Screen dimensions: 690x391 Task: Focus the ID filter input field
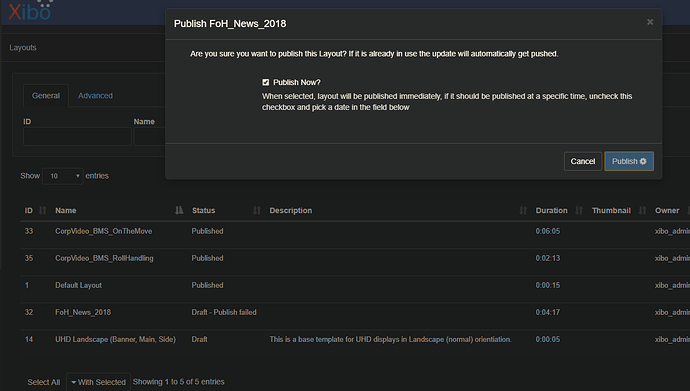(x=77, y=136)
